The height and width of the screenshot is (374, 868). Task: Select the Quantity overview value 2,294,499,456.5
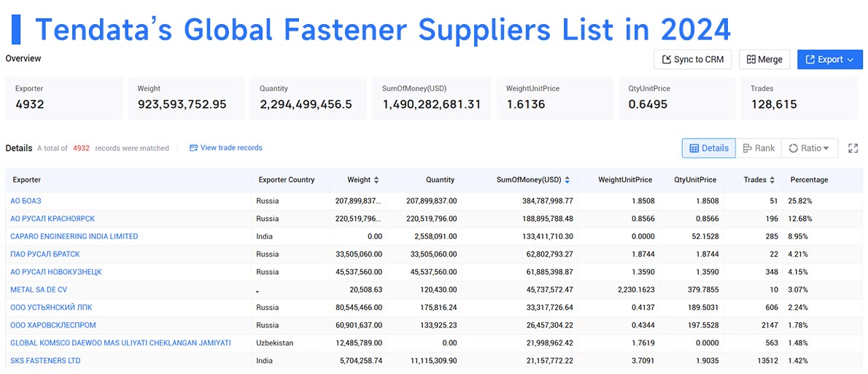[x=306, y=104]
